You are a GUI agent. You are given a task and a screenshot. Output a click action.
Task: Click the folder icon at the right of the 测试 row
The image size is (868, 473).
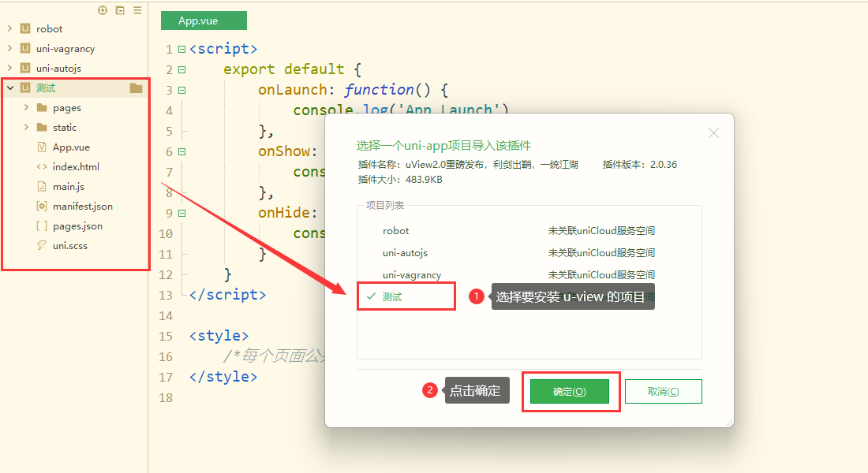137,88
